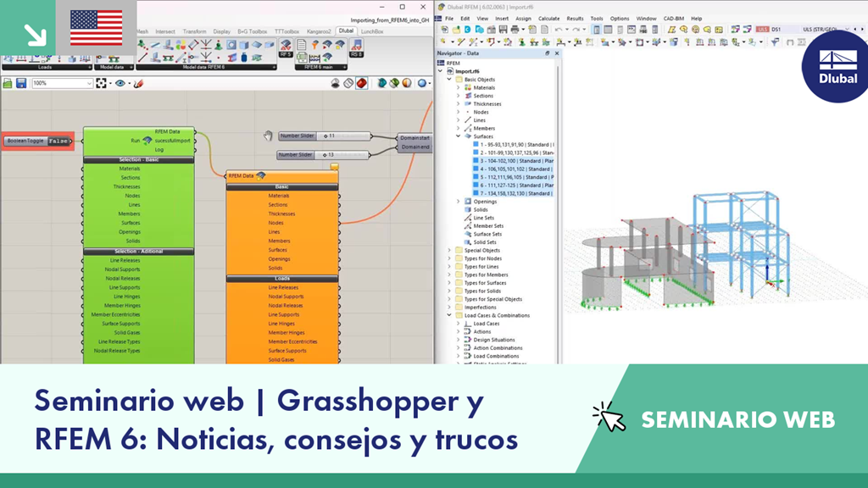Click the Zoom Extents icon in Grasshopper

(101, 83)
